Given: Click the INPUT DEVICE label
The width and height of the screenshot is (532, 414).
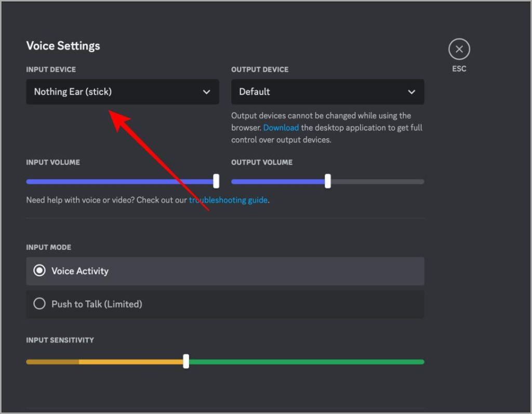Looking at the screenshot, I should (x=51, y=70).
